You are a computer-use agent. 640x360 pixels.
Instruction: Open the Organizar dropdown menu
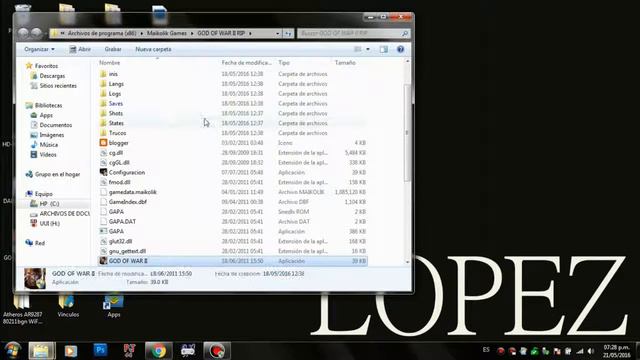click(39, 49)
